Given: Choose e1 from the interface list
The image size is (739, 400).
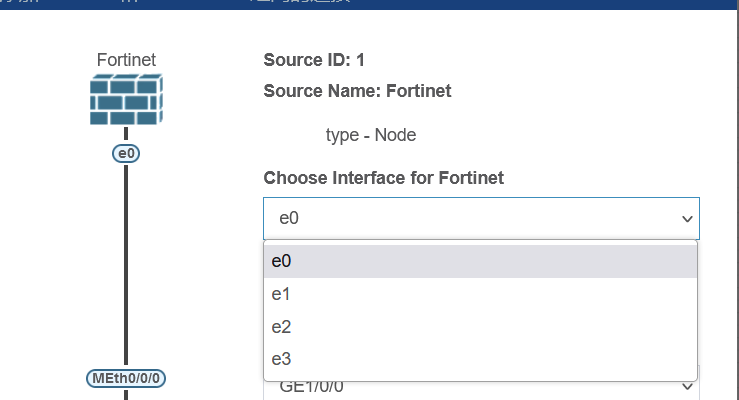Looking at the screenshot, I should (480, 294).
